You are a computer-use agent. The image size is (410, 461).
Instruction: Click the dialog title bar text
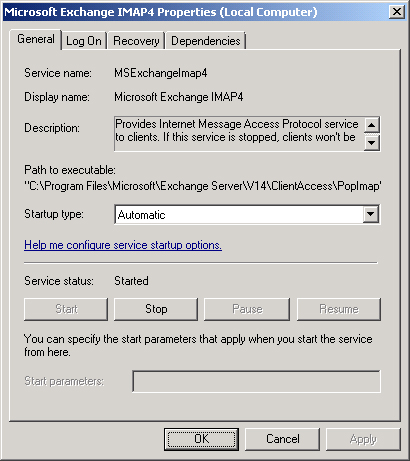(x=161, y=12)
